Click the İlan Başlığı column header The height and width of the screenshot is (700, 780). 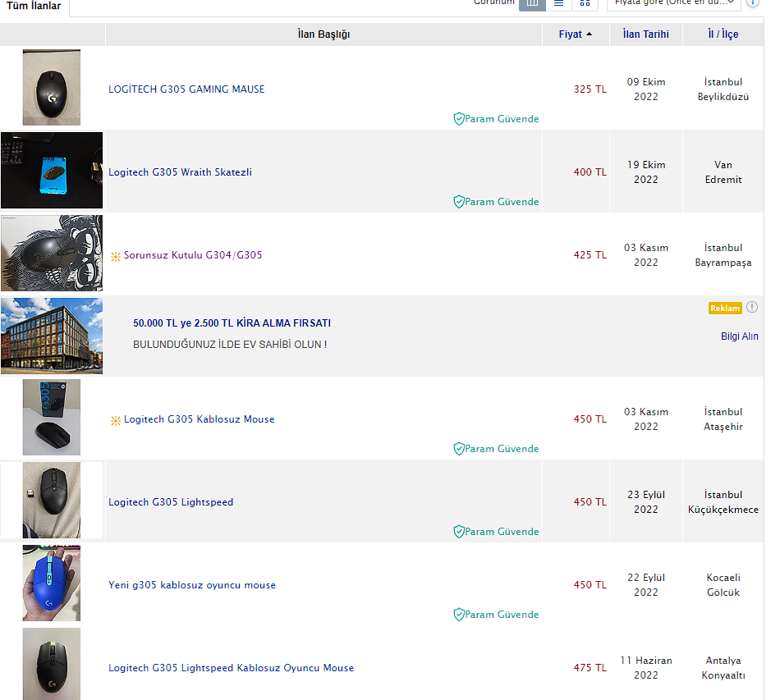(x=323, y=34)
